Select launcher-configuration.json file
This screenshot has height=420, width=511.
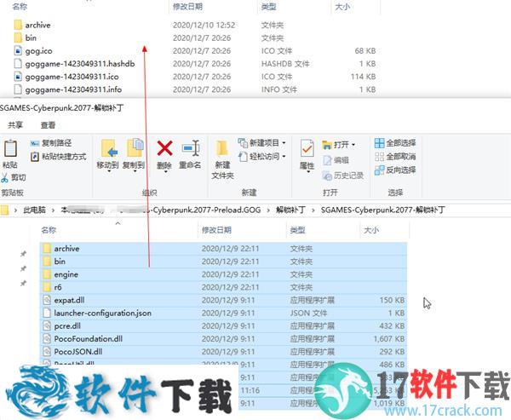tap(223, 313)
